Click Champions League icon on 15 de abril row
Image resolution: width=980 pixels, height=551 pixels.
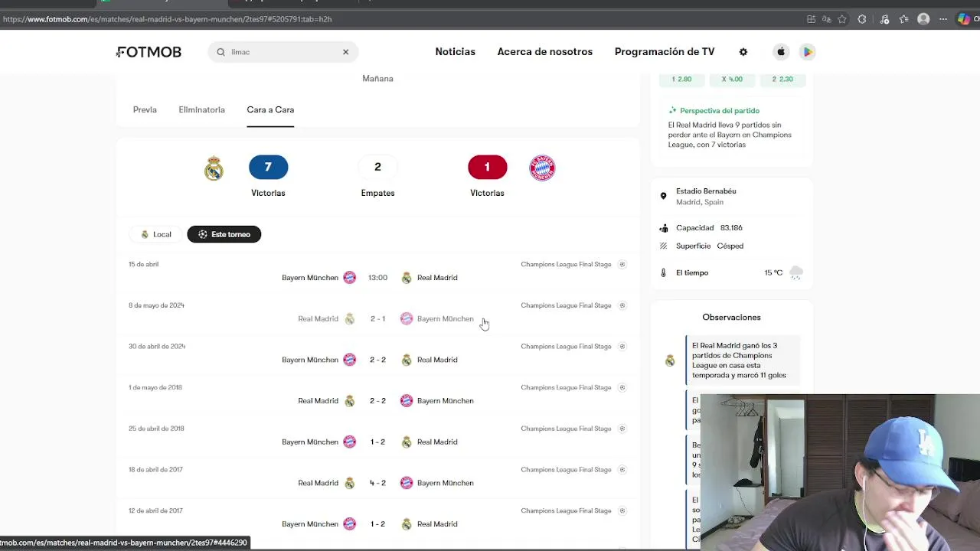click(622, 264)
